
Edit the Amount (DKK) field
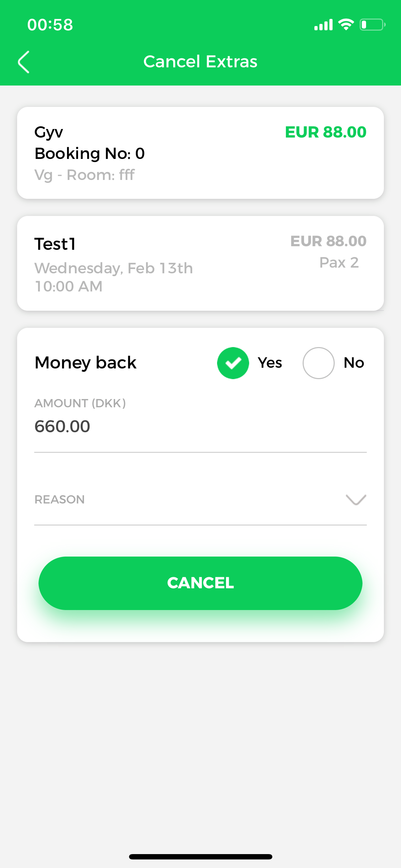coord(200,427)
